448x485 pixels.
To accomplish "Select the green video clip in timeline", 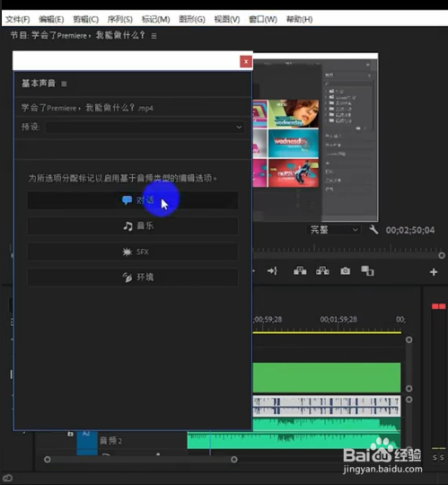I will click(327, 377).
